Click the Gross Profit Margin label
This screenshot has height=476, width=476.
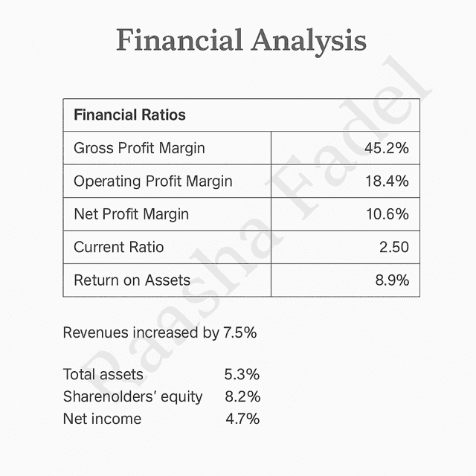139,148
